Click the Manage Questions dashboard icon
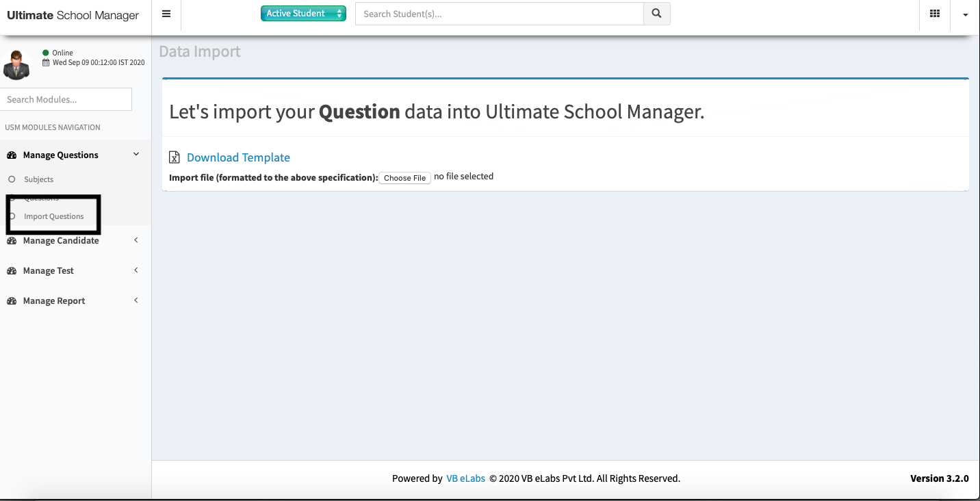Viewport: 980px width, 501px height. coord(12,155)
